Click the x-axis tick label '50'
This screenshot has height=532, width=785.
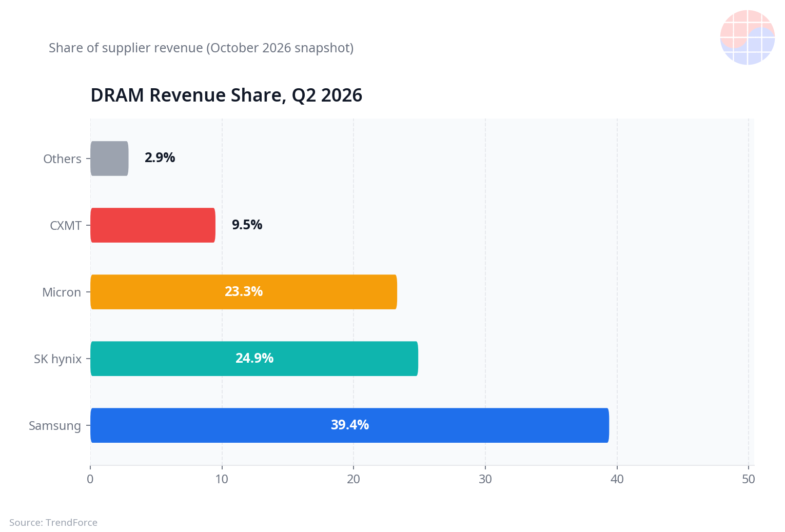point(749,479)
